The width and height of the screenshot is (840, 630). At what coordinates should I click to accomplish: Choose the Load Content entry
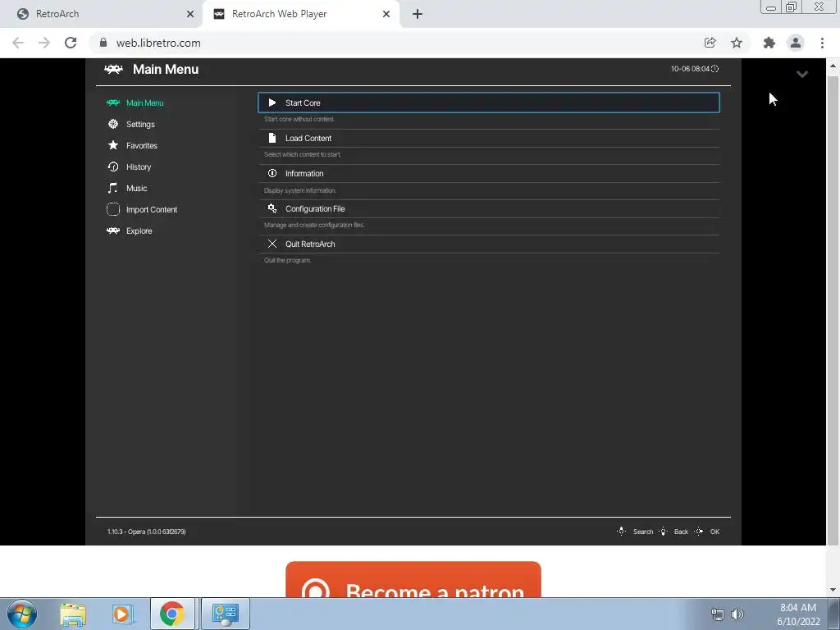pos(489,138)
